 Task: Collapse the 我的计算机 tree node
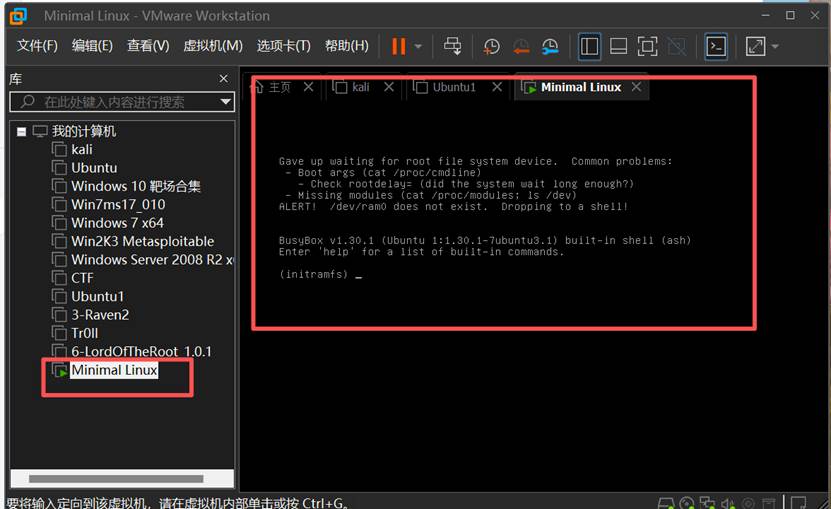click(x=21, y=131)
